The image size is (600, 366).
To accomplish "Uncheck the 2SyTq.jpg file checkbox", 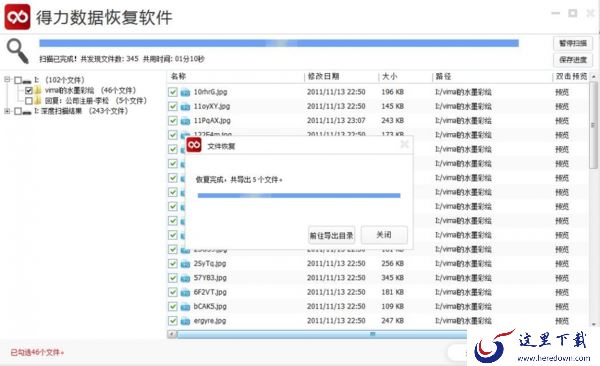I will click(x=173, y=263).
